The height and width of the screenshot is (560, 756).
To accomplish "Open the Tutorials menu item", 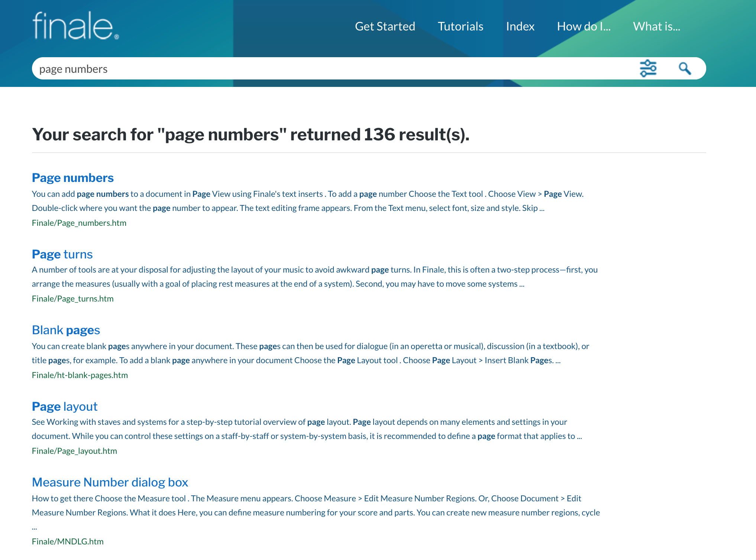I will point(460,26).
